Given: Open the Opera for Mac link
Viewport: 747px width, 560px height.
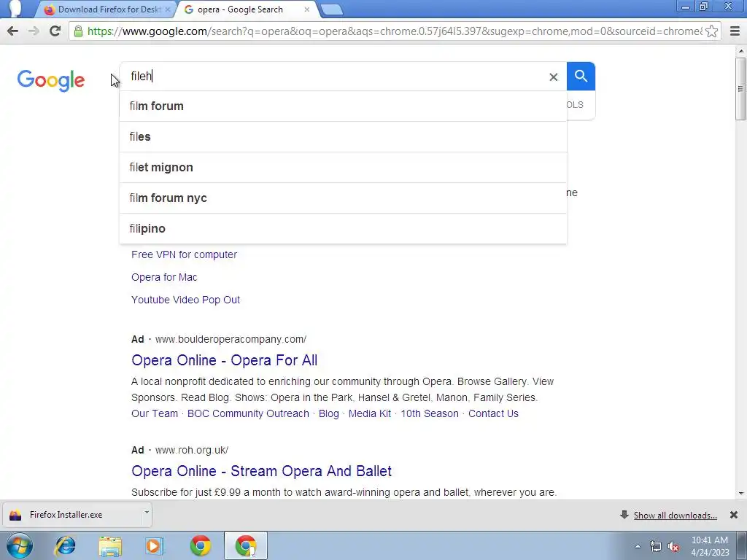Looking at the screenshot, I should tap(164, 277).
